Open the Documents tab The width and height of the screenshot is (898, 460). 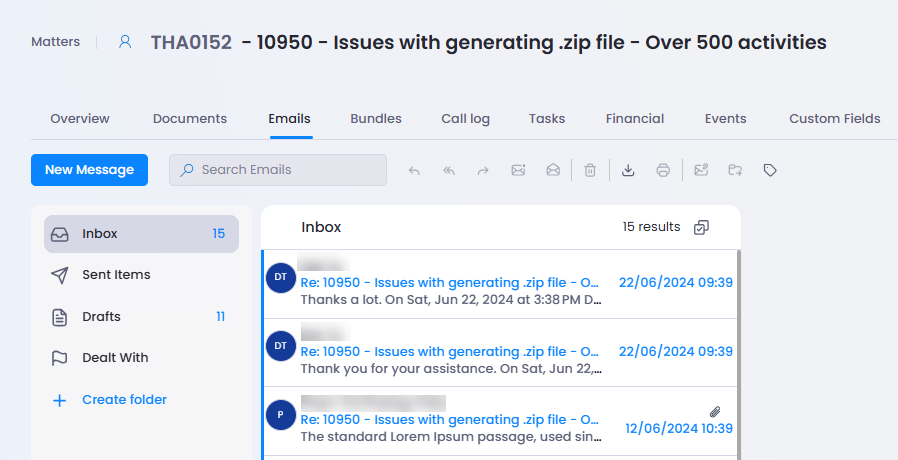click(x=190, y=118)
